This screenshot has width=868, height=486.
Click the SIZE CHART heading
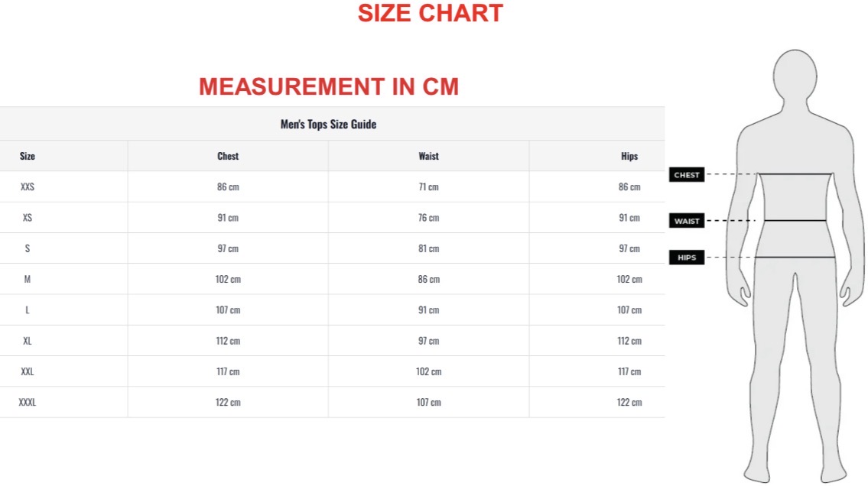tap(430, 13)
